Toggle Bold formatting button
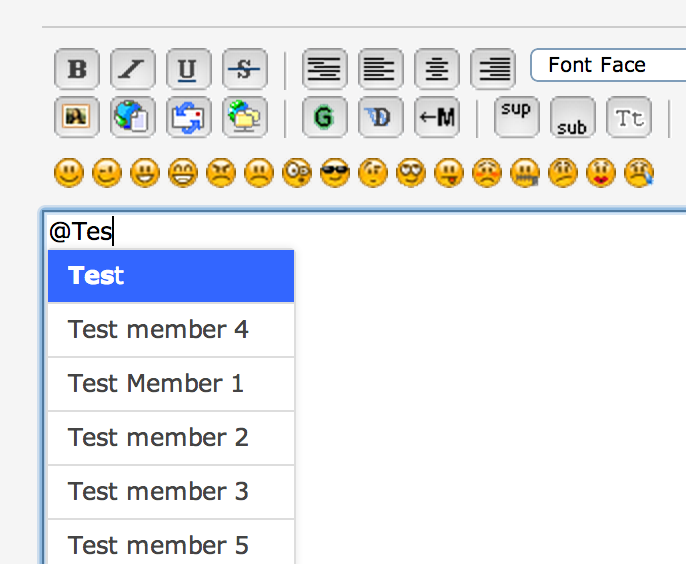 tap(77, 69)
